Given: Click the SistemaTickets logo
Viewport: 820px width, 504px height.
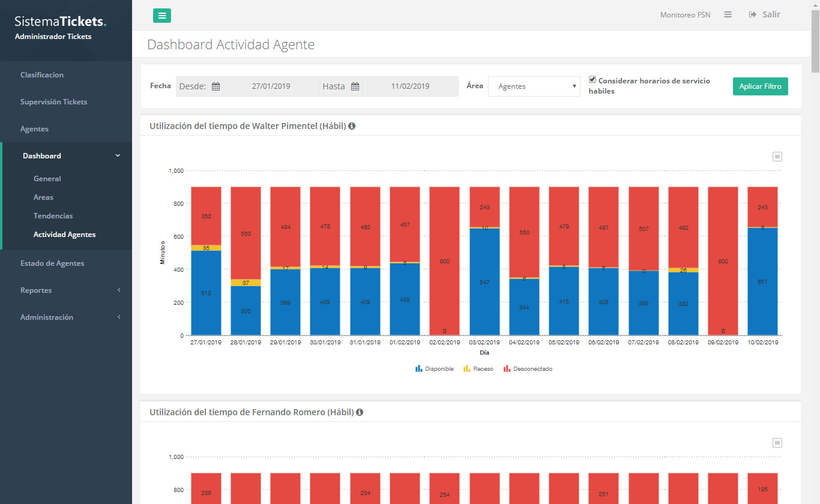Looking at the screenshot, I should 60,22.
